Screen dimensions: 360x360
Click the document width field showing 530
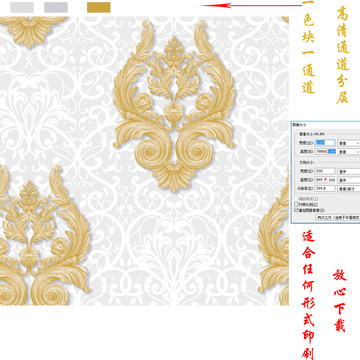click(x=325, y=171)
